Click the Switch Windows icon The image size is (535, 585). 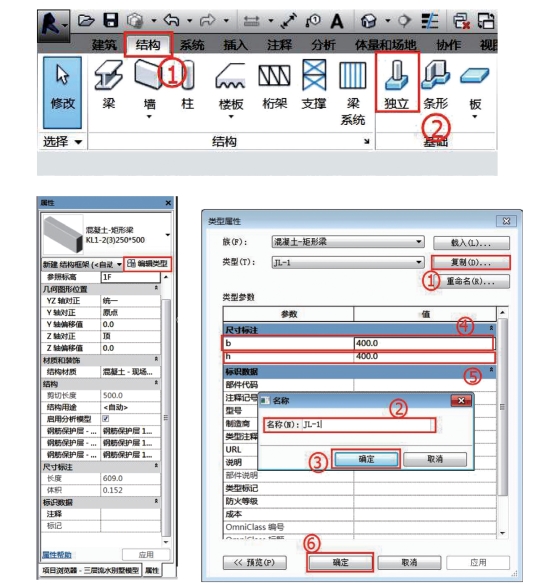[485, 21]
